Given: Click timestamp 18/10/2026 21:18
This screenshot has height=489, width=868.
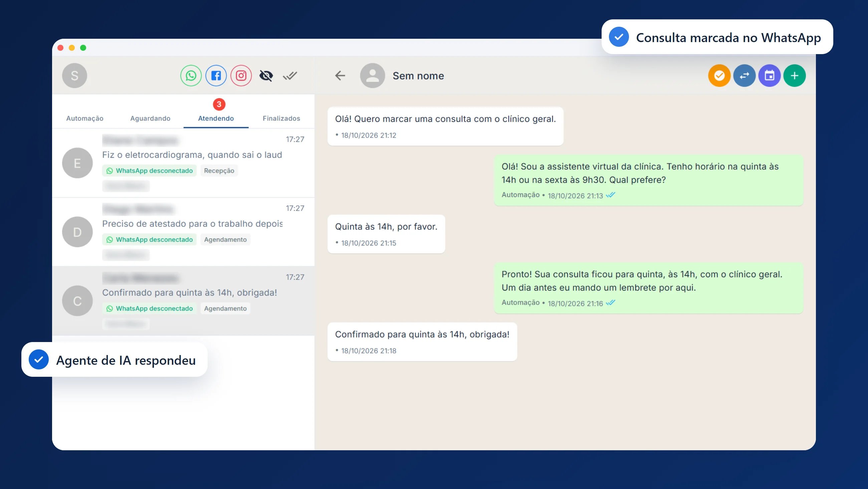Looking at the screenshot, I should [369, 351].
